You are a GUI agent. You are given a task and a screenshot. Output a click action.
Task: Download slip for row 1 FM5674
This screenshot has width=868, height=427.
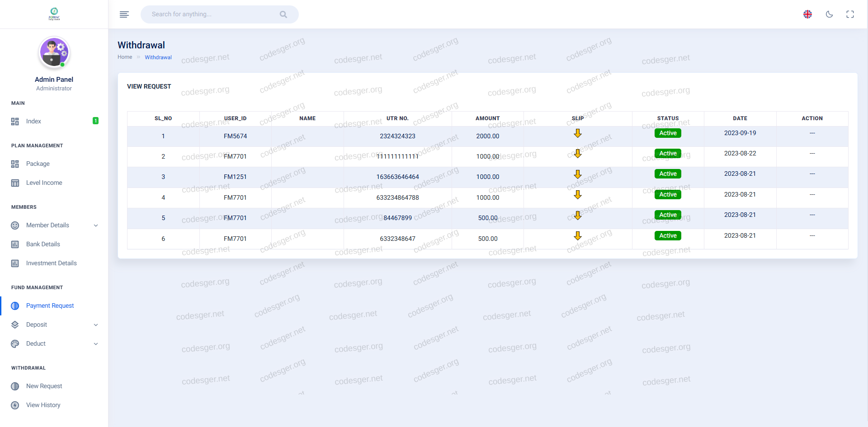coord(577,133)
